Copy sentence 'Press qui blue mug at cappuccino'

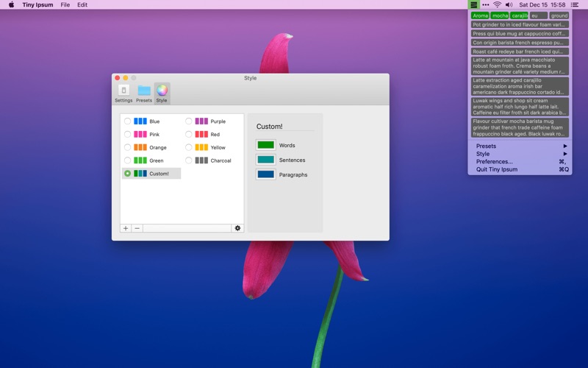(x=520, y=33)
